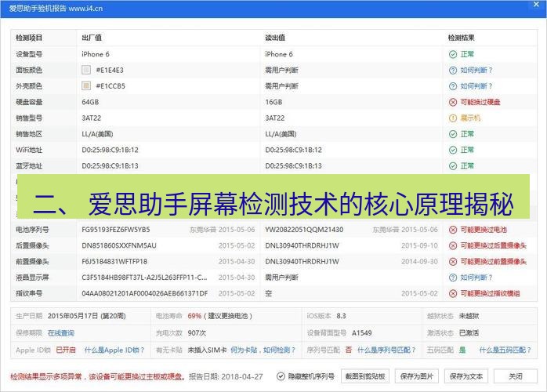Click front camera serial F6J5184831WFTFP18
The image size is (547, 392).
tap(114, 262)
